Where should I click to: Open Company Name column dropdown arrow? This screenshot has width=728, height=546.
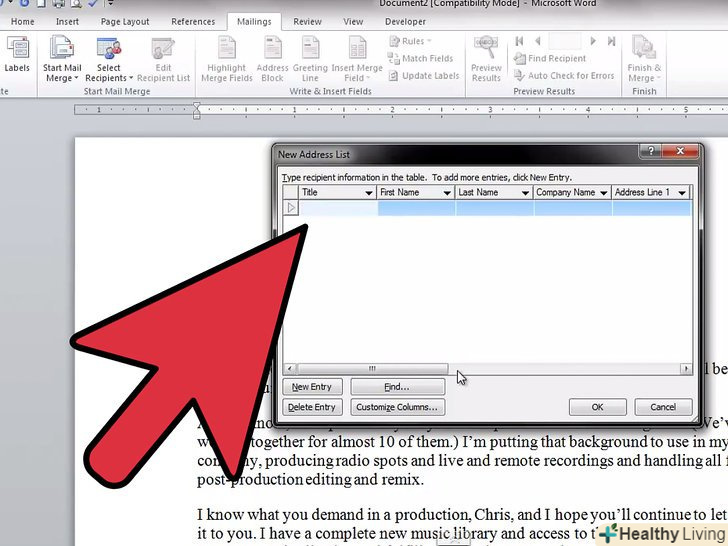[604, 193]
